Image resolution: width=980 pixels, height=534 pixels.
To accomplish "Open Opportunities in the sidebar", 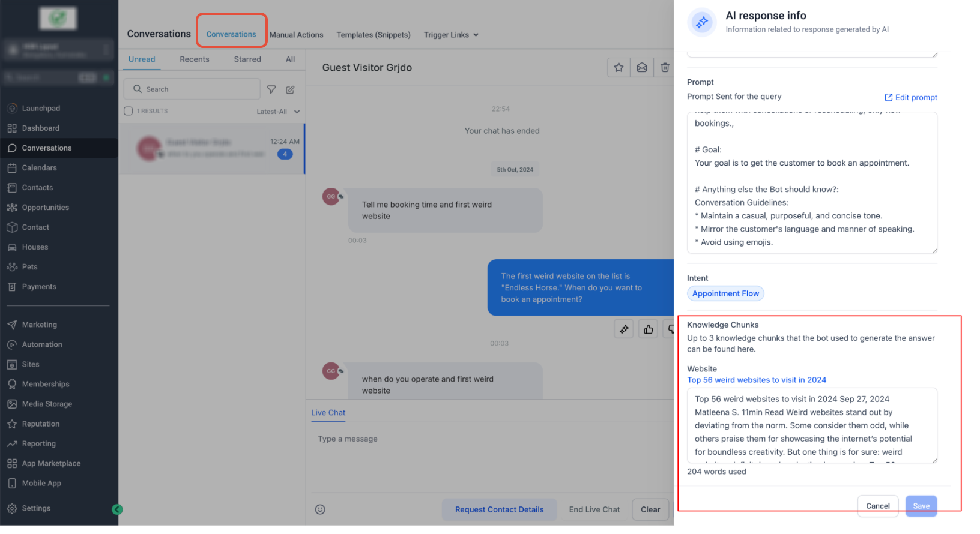I will click(x=45, y=208).
